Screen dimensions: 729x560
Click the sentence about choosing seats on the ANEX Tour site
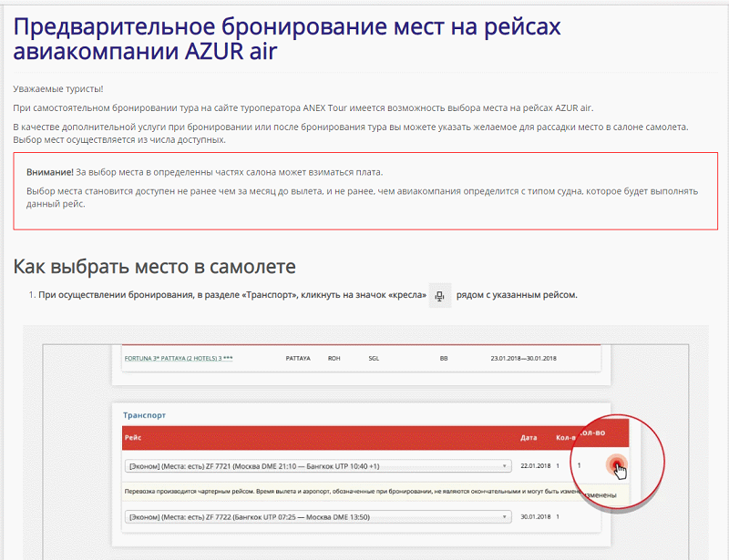tap(303, 108)
